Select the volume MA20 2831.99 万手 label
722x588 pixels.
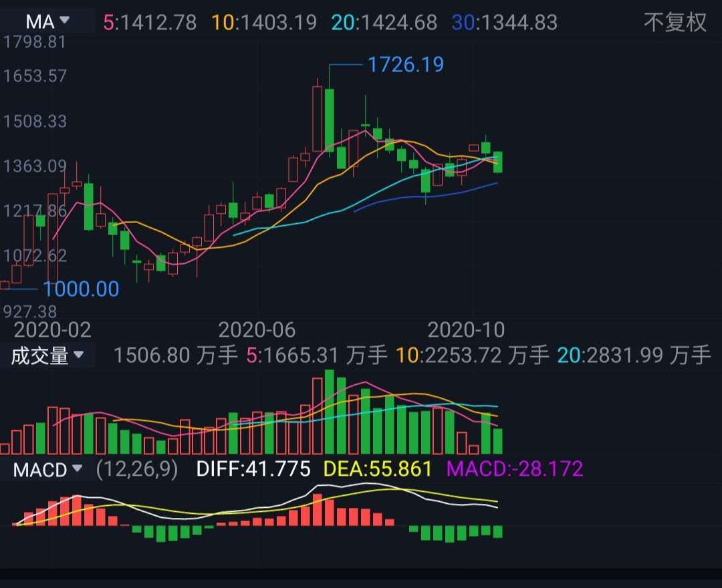pyautogui.click(x=634, y=355)
